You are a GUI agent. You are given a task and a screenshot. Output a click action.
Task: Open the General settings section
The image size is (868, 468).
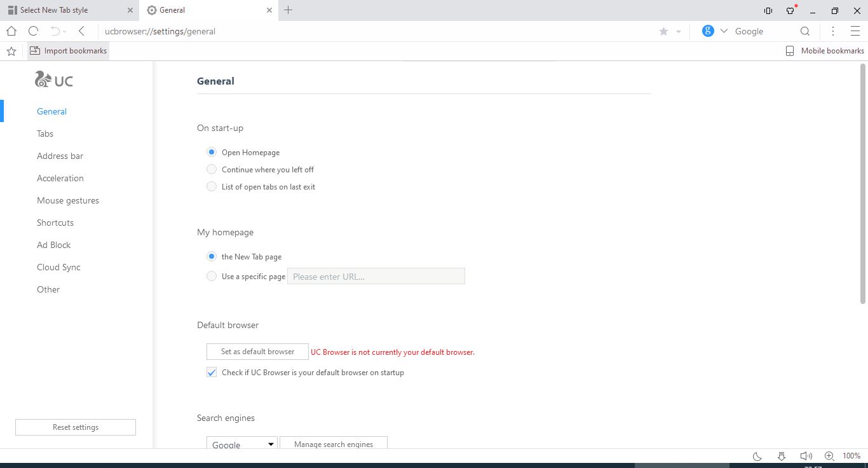click(51, 111)
